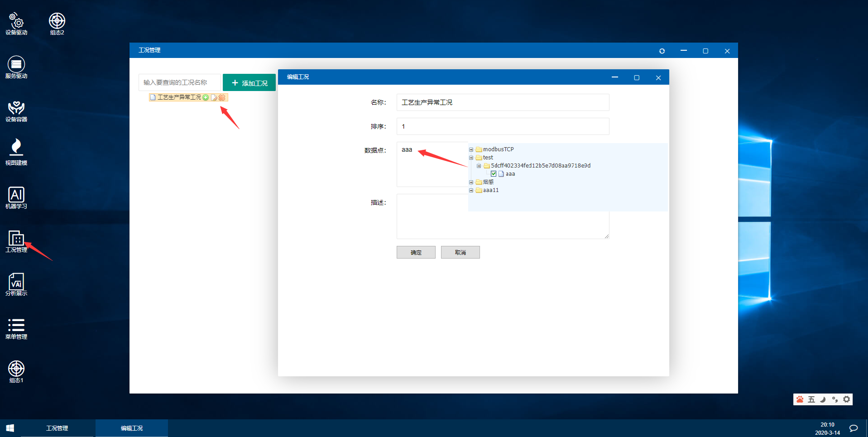The image size is (868, 437).
Task: Click the 数据点 box showing aaa
Action: 432,164
